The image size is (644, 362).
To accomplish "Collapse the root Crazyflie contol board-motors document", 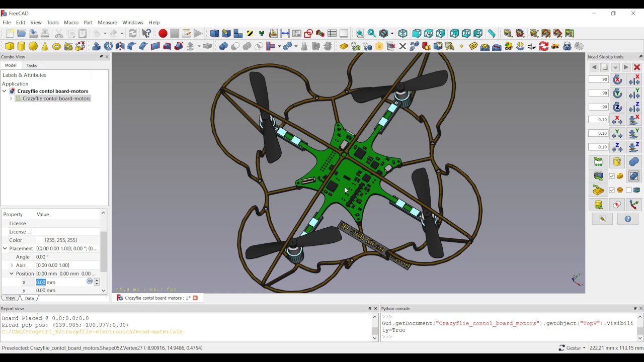I will pyautogui.click(x=5, y=92).
